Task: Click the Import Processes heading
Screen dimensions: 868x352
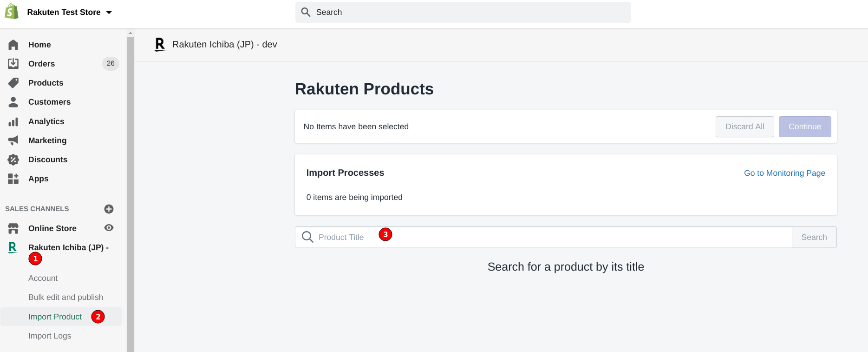Action: [345, 173]
